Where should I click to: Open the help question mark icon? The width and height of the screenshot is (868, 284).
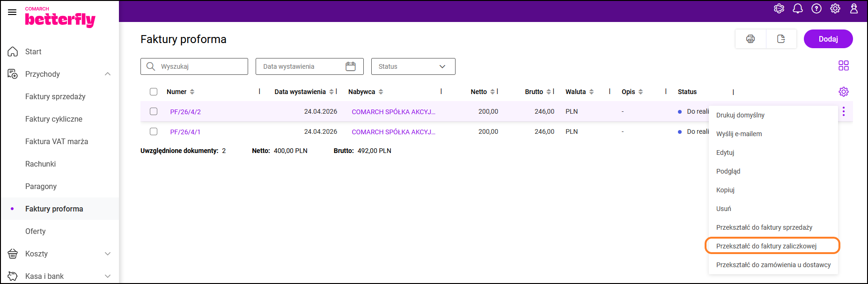[x=817, y=9]
